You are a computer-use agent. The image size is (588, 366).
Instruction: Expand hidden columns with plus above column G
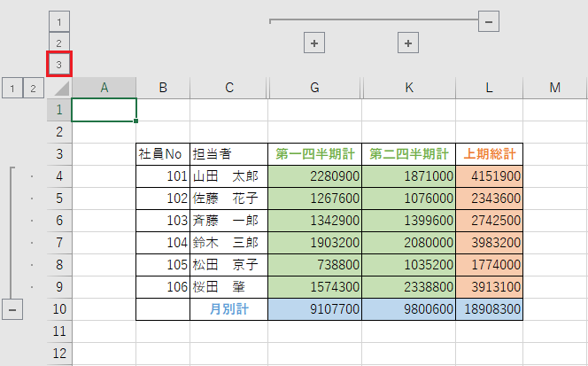[x=314, y=43]
